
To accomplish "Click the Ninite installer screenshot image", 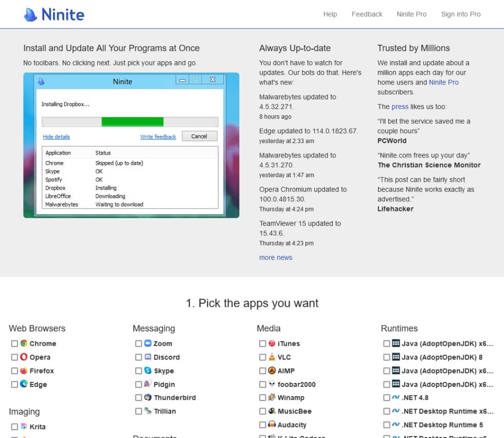I will (x=131, y=145).
